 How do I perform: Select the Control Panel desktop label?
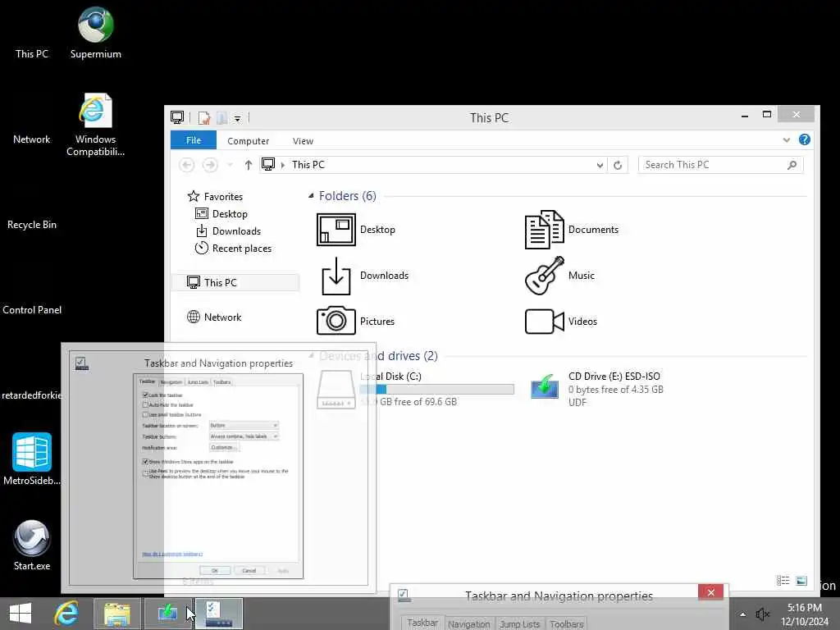[32, 309]
